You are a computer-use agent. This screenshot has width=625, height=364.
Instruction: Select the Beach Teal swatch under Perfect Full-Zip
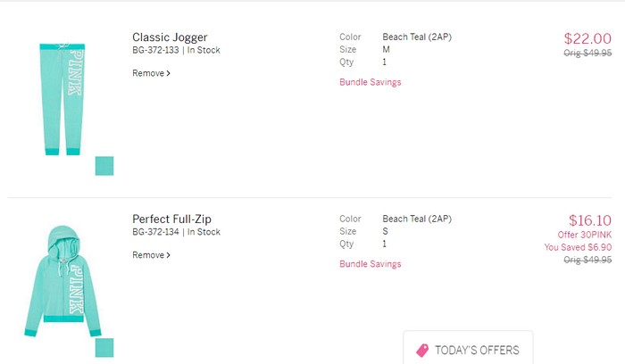coord(104,347)
